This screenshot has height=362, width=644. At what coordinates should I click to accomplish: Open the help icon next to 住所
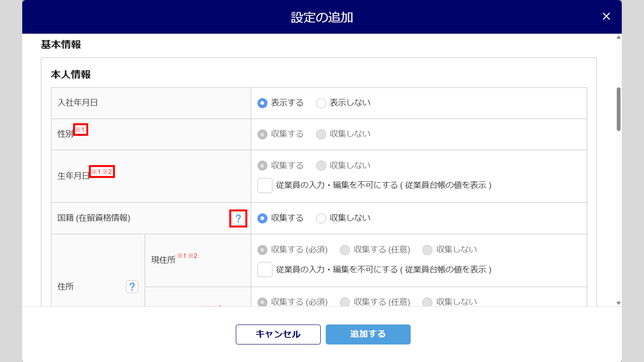(x=132, y=286)
